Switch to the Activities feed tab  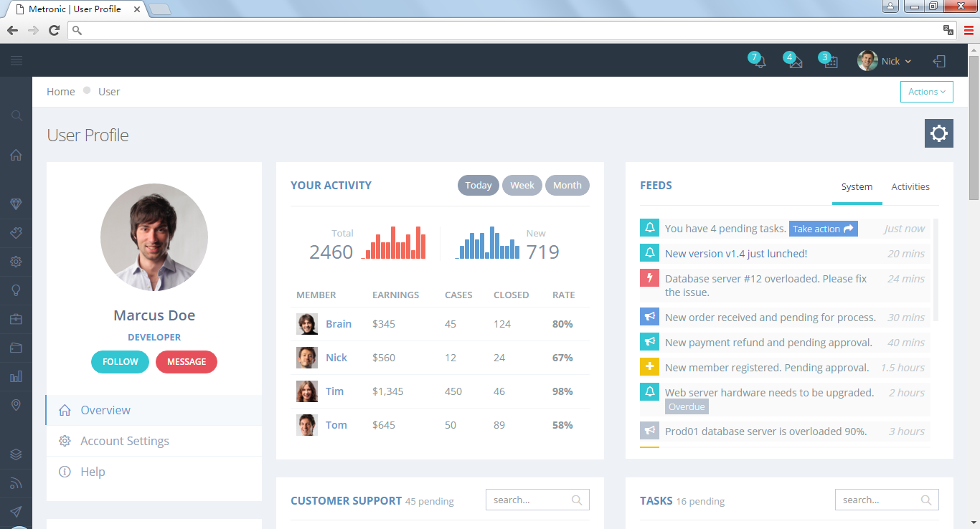910,186
